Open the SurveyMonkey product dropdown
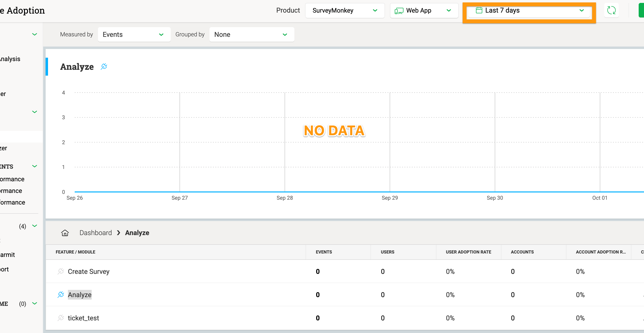This screenshot has width=644, height=333. pos(345,10)
